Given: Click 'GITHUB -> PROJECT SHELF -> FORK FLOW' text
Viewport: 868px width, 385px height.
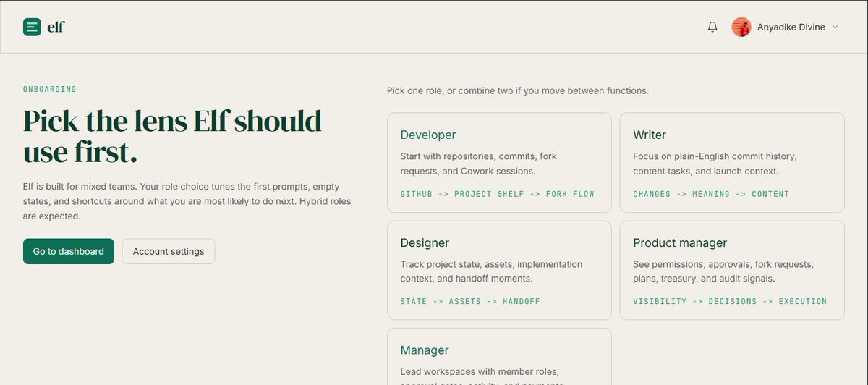Looking at the screenshot, I should coord(498,194).
